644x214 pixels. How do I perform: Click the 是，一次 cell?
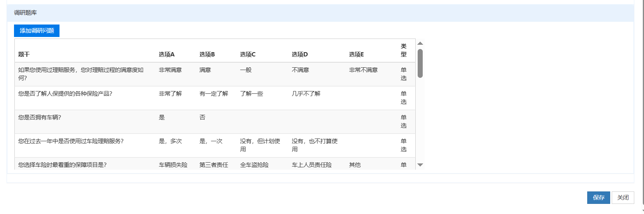point(211,141)
